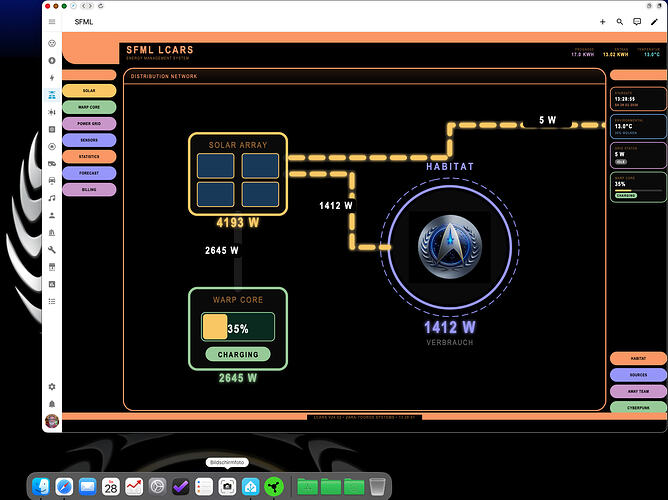Click the VERBRAUCH label under Habitat

tap(450, 342)
